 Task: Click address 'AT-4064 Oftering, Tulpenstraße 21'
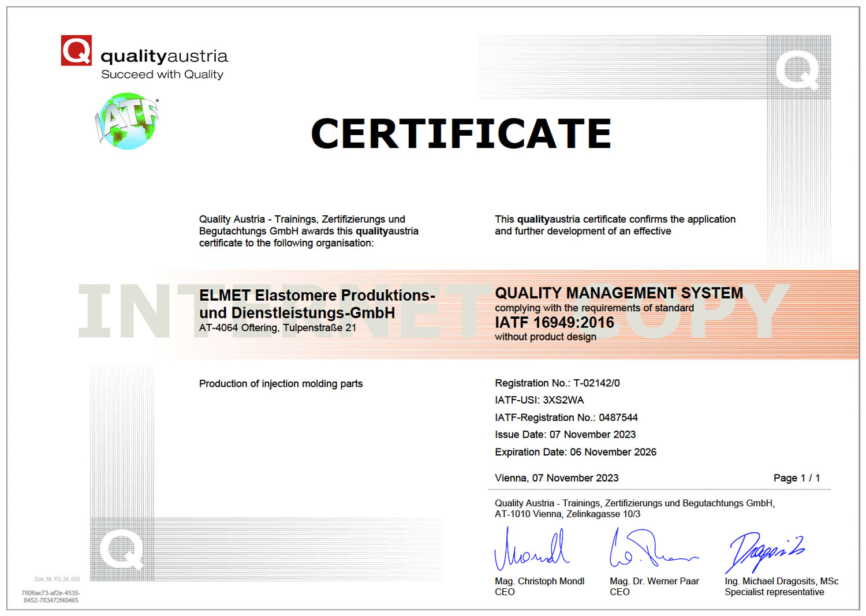278,328
